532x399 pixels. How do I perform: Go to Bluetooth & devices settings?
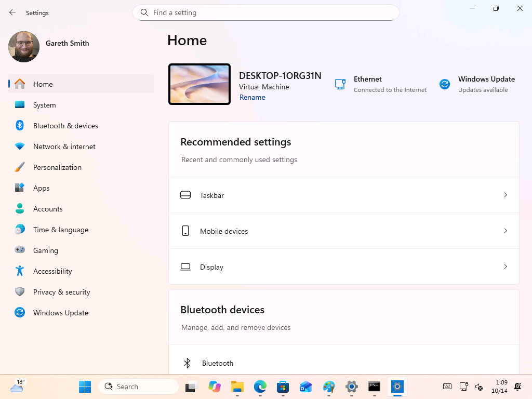(x=81, y=126)
